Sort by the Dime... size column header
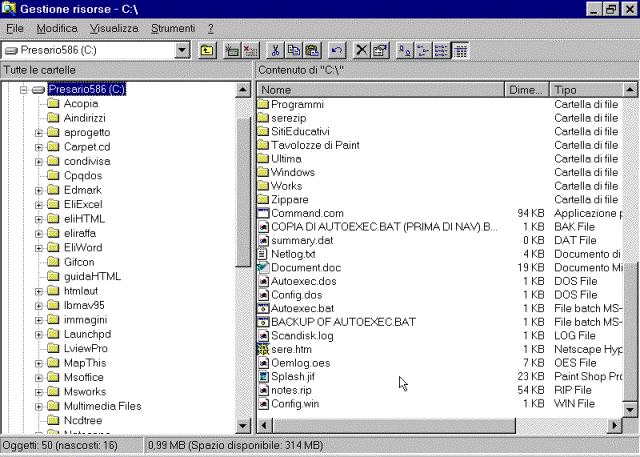 pos(527,89)
